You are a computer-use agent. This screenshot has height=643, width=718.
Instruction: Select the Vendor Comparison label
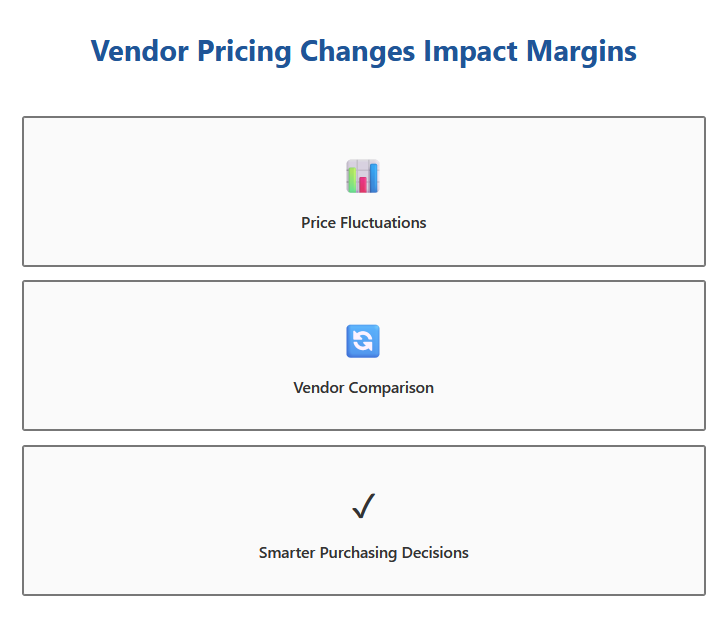[363, 388]
